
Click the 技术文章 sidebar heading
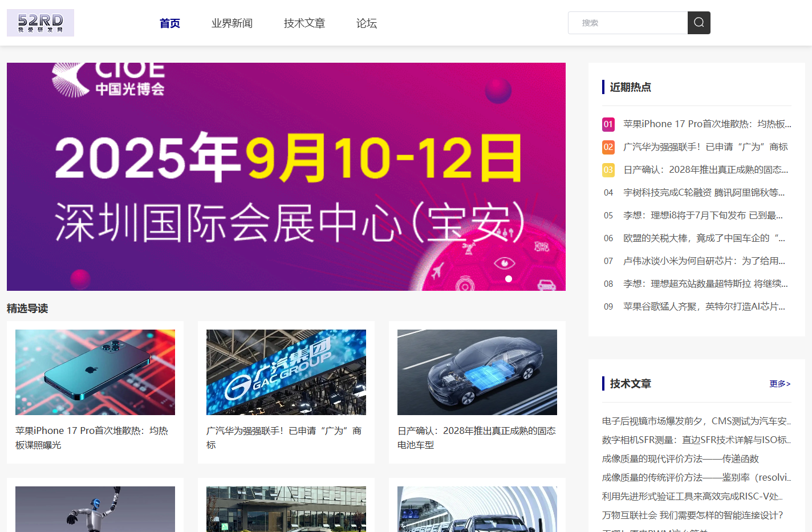click(630, 384)
